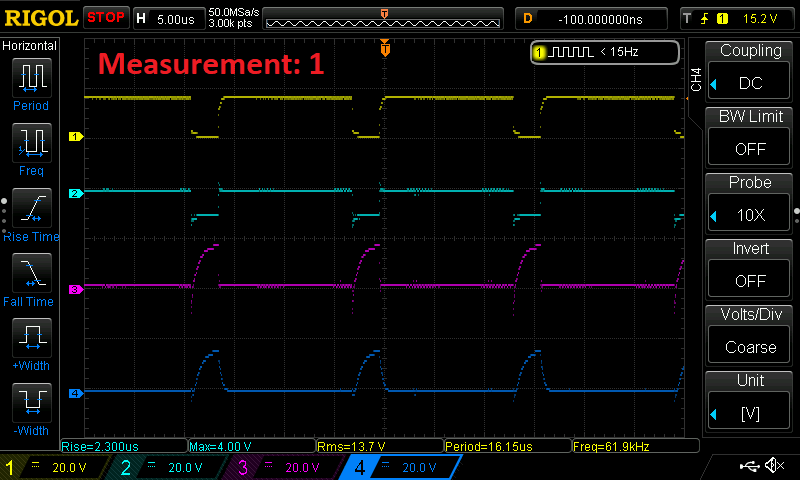Image resolution: width=800 pixels, height=480 pixels.
Task: Toggle the BW Limit OFF setting
Action: coord(749,137)
